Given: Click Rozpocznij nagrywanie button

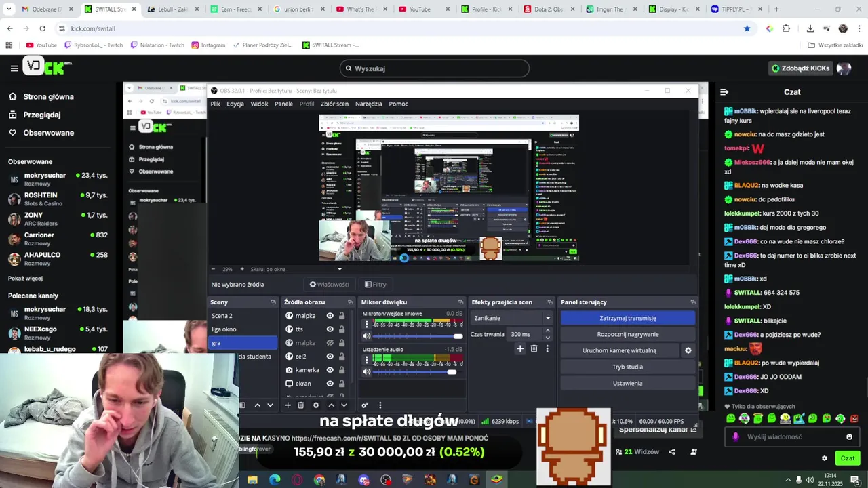Looking at the screenshot, I should point(628,334).
